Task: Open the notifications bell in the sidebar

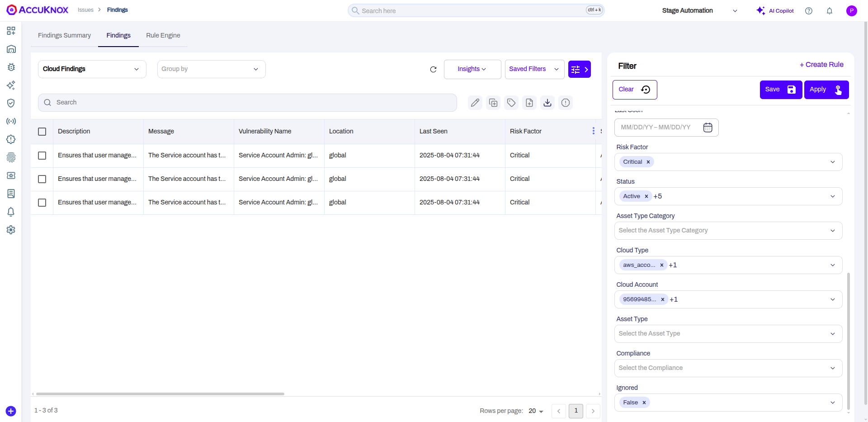Action: [11, 212]
